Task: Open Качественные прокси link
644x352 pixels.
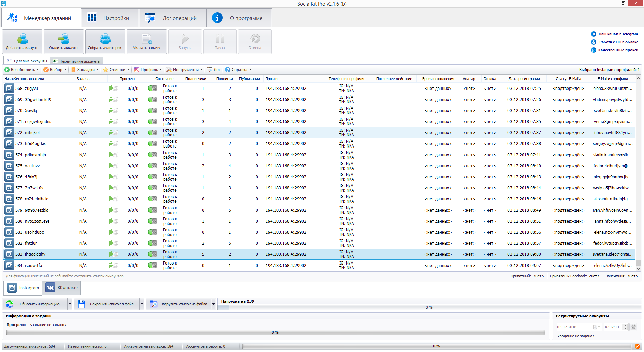Action: tap(618, 50)
